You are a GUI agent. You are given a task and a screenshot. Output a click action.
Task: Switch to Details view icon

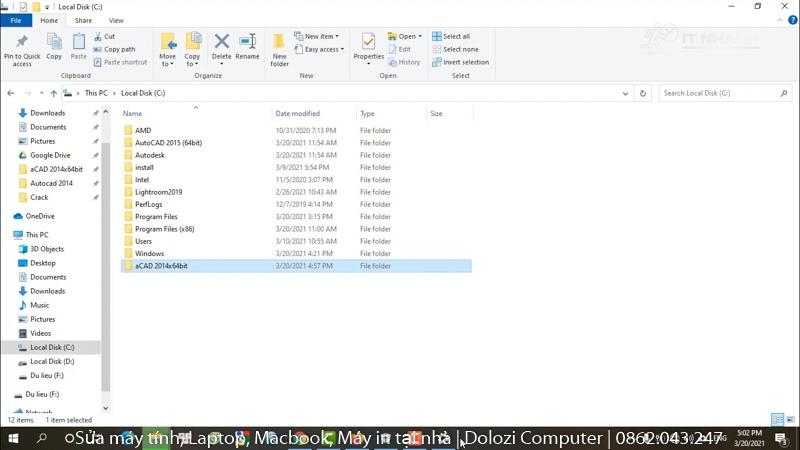coord(777,420)
